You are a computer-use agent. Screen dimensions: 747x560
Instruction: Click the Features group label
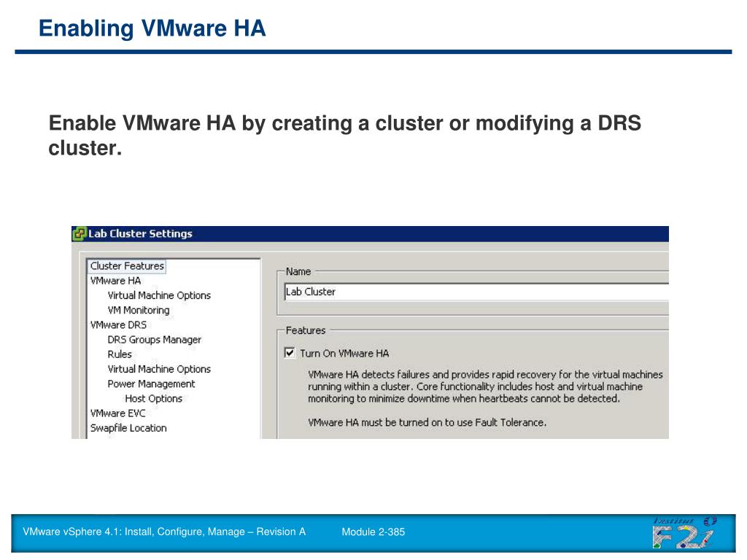(x=306, y=330)
